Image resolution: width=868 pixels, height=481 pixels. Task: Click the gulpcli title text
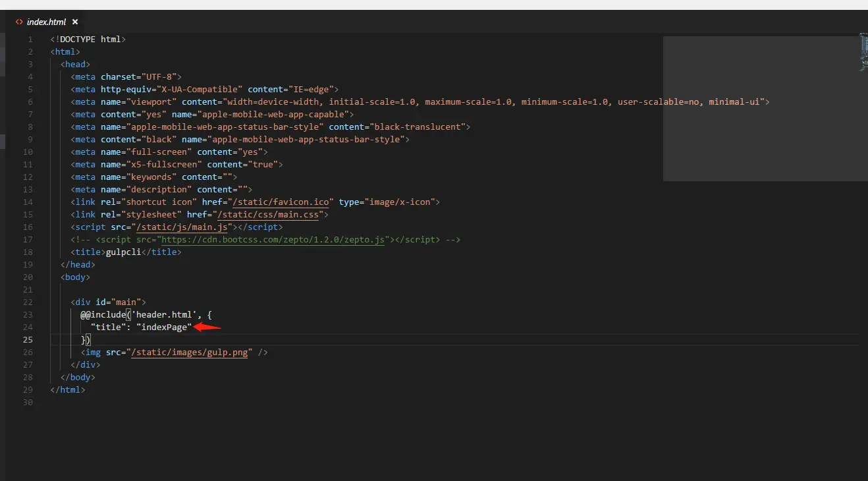pyautogui.click(x=124, y=252)
